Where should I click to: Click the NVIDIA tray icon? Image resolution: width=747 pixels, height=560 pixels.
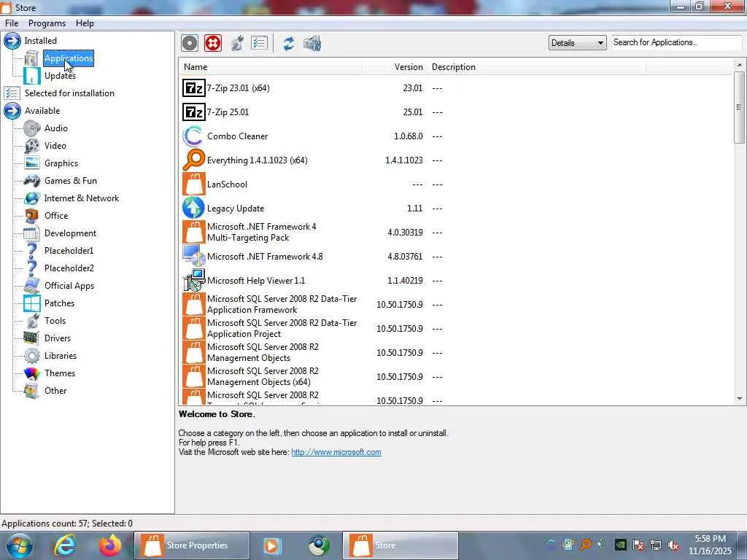click(620, 545)
